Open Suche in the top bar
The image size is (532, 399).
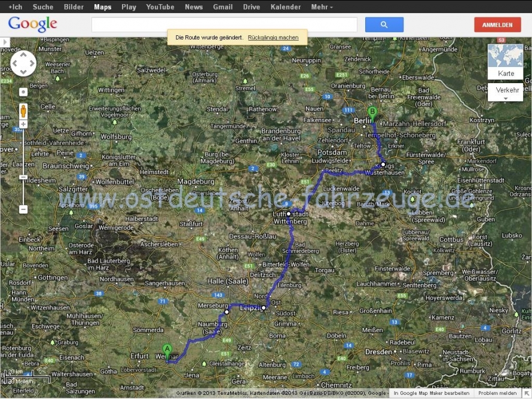tap(43, 7)
